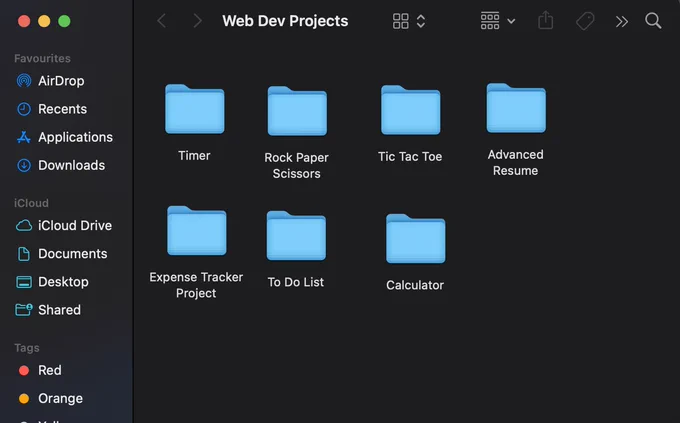The image size is (680, 423).
Task: Click the Shared folder icon in sidebar
Action: [24, 310]
